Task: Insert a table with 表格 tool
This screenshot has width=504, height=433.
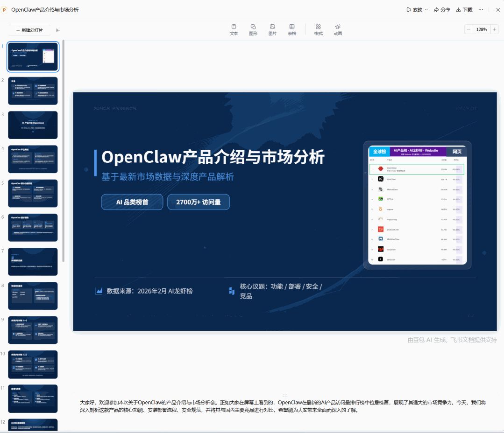Action: [292, 29]
